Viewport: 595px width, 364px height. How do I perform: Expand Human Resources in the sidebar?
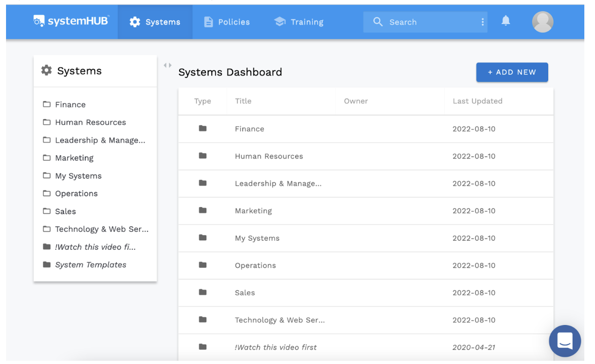pyautogui.click(x=90, y=122)
